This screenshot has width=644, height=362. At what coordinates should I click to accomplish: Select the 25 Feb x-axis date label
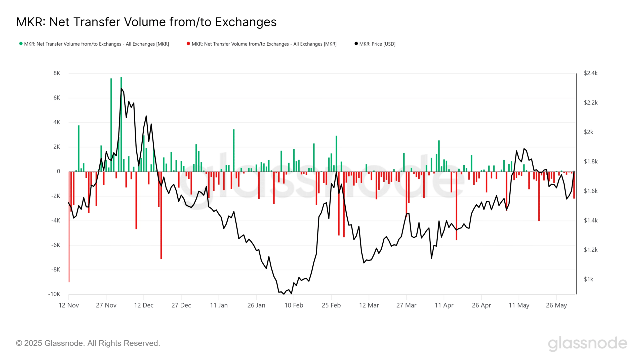coord(331,305)
